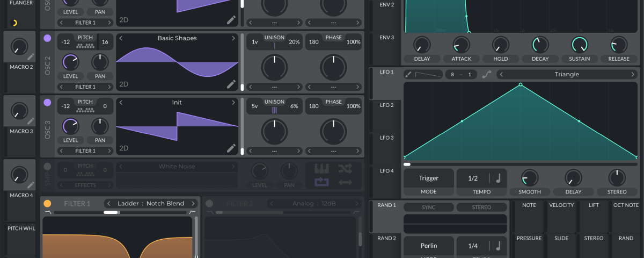The width and height of the screenshot is (644, 258).
Task: Click the sample keytrack piano icon
Action: 321,169
